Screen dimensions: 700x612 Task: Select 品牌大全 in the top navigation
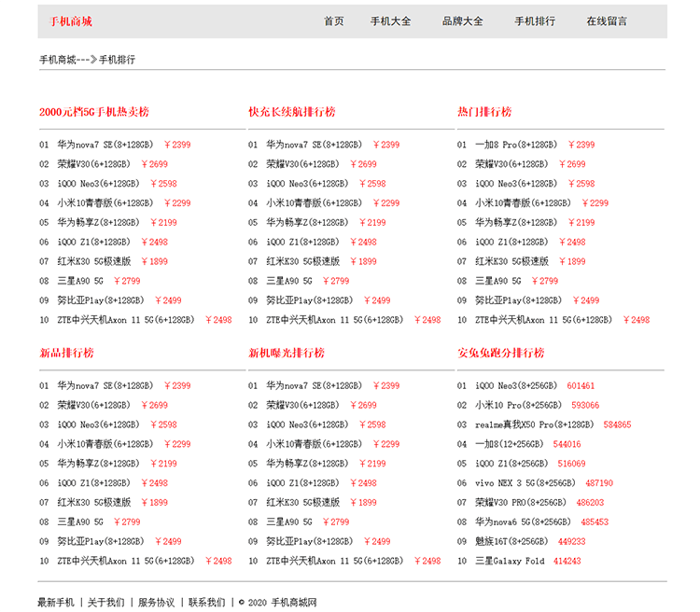pyautogui.click(x=462, y=21)
